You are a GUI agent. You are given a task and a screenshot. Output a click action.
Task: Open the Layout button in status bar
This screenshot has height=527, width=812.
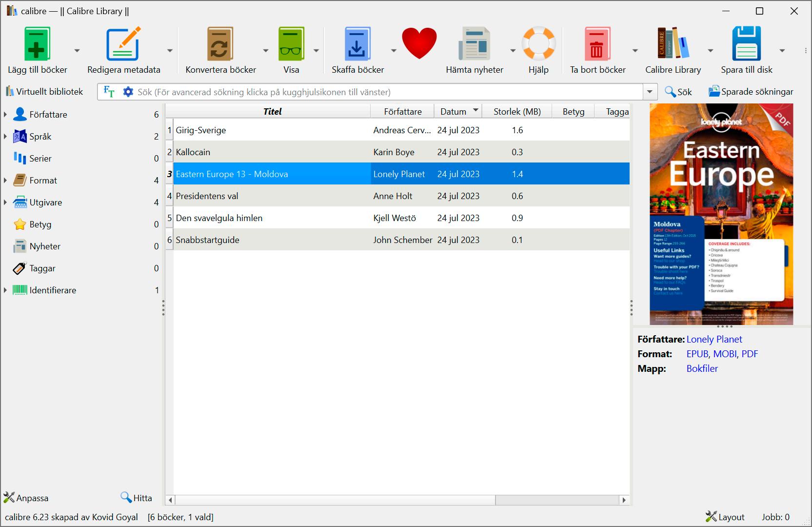tap(725, 517)
